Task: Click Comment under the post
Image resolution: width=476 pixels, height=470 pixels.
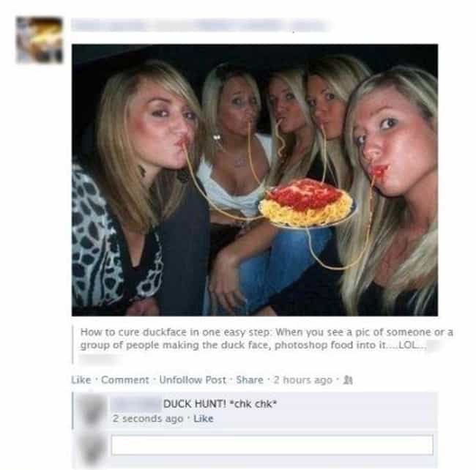Action: [125, 380]
